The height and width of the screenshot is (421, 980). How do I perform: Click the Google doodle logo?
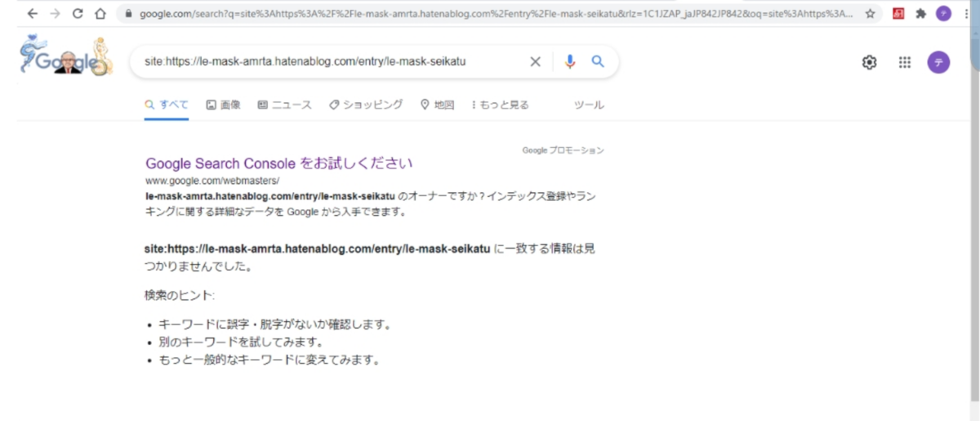pos(66,58)
